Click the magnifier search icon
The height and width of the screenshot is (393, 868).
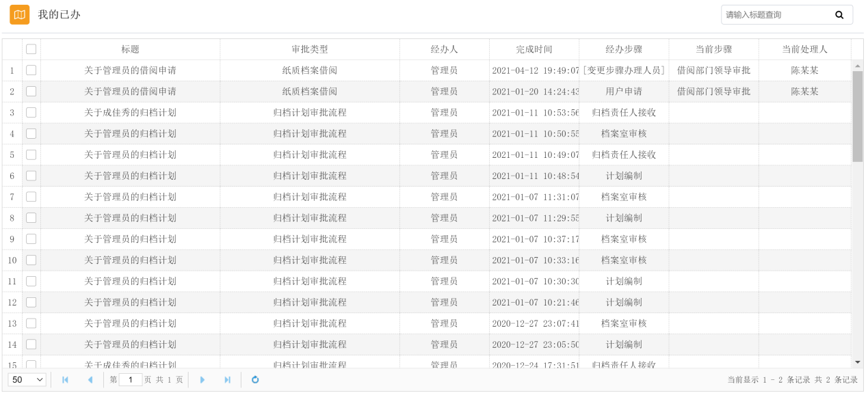(x=839, y=14)
